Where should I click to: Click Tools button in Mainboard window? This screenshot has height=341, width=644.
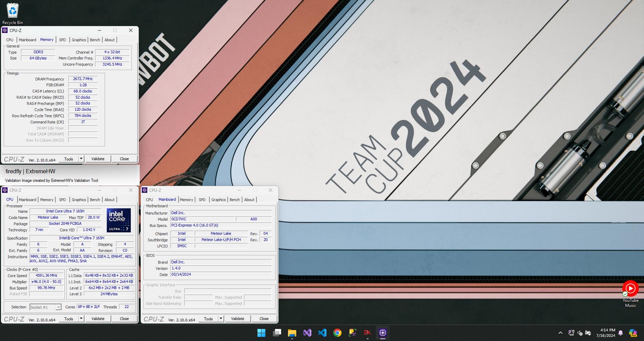[208, 319]
